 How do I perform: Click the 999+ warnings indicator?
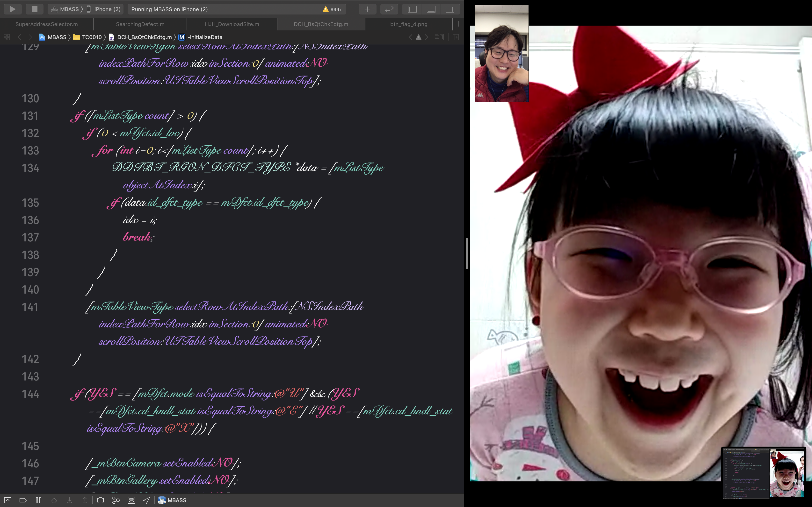332,9
